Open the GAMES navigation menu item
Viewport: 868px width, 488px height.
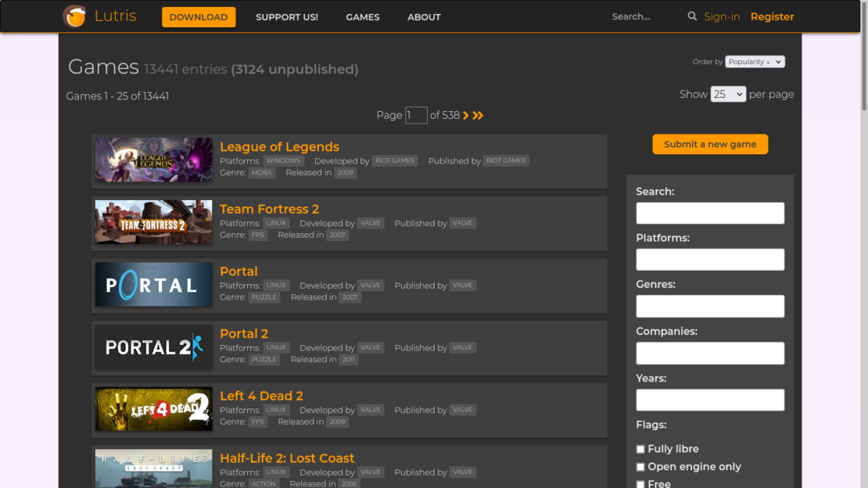(362, 16)
